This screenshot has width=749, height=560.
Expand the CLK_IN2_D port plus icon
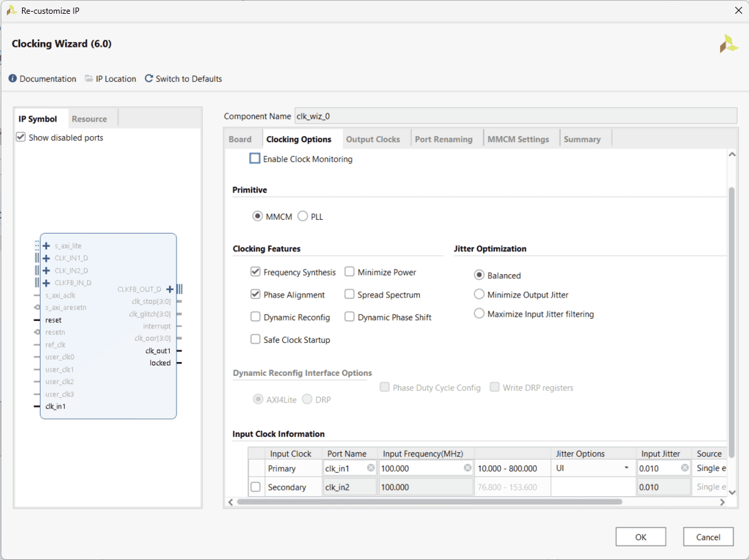tap(47, 271)
